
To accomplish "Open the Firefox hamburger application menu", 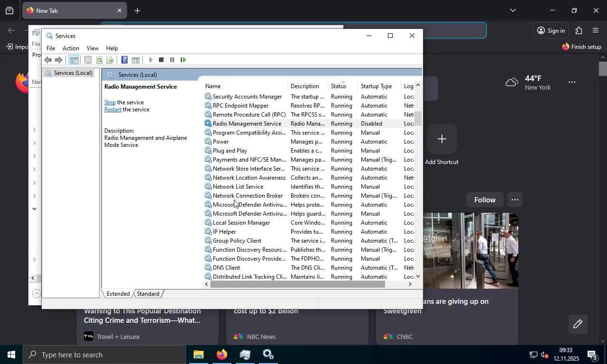I will point(596,30).
